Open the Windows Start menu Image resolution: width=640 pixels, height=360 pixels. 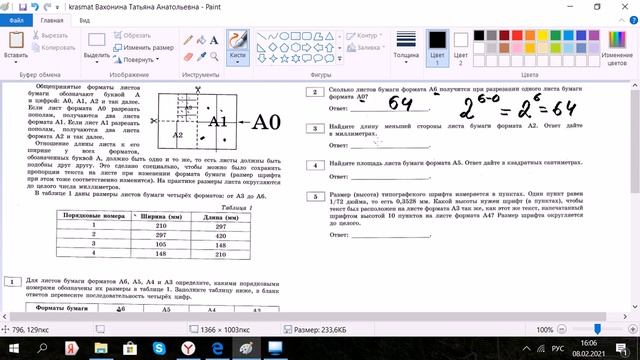[x=13, y=349]
